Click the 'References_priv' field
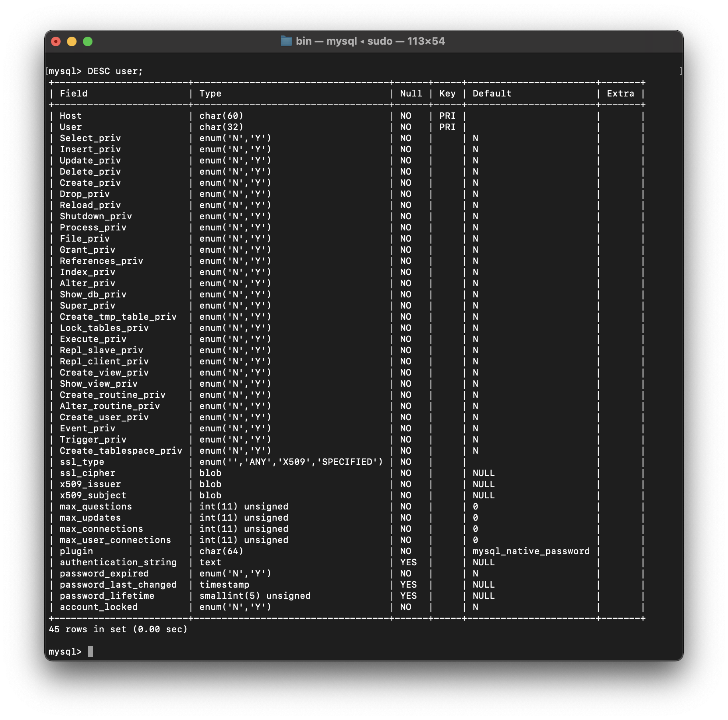This screenshot has height=720, width=728. (x=101, y=261)
